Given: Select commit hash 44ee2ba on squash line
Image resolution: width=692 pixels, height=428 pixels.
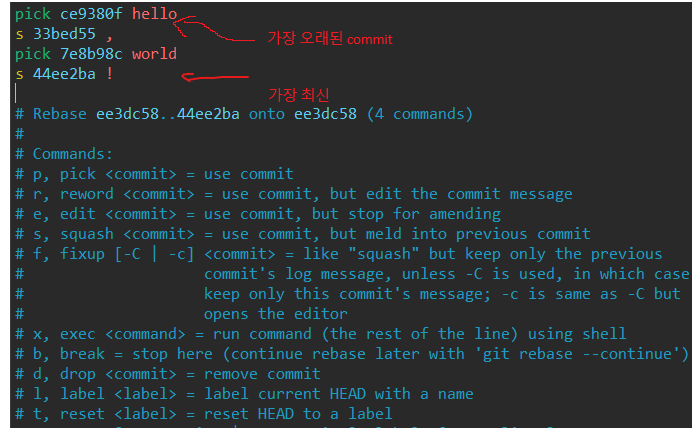Looking at the screenshot, I should [64, 74].
